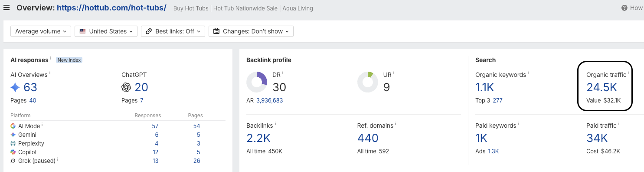Click the Backlinks All time 450K text
Image resolution: width=644 pixels, height=172 pixels.
coord(264,151)
